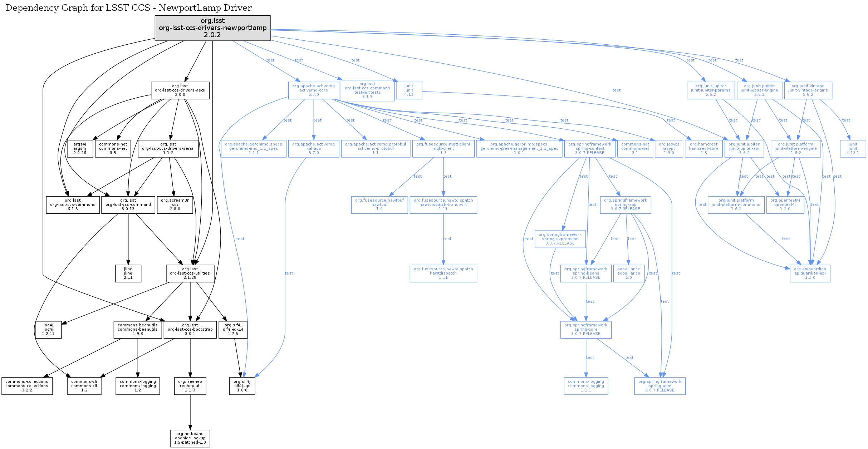This screenshot has width=868, height=449.
Task: Select the Dependency Graph title text
Action: (129, 8)
